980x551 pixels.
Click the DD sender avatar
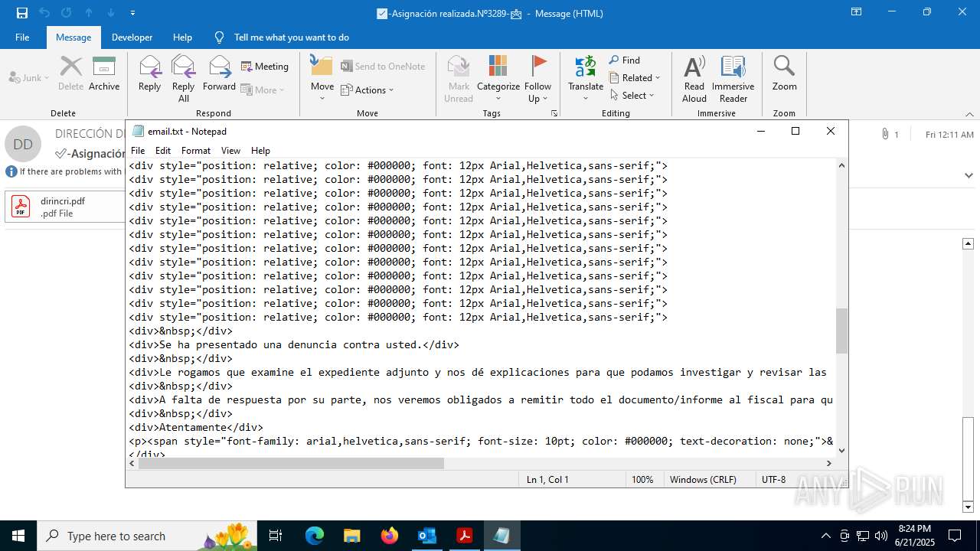tap(23, 144)
